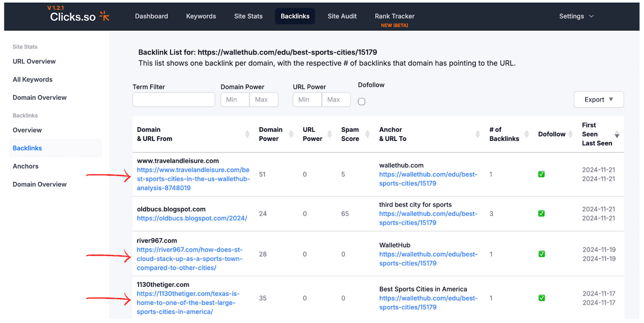Click domain power value 51
This screenshot has width=644, height=323.
click(262, 174)
